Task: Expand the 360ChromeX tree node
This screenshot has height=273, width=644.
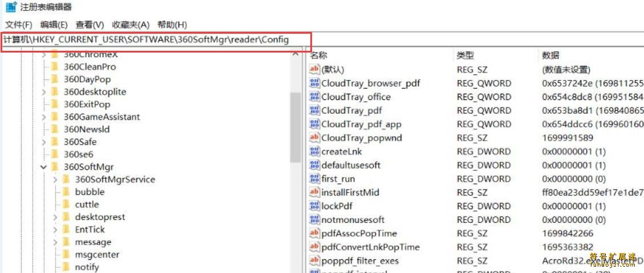Action: tap(44, 54)
